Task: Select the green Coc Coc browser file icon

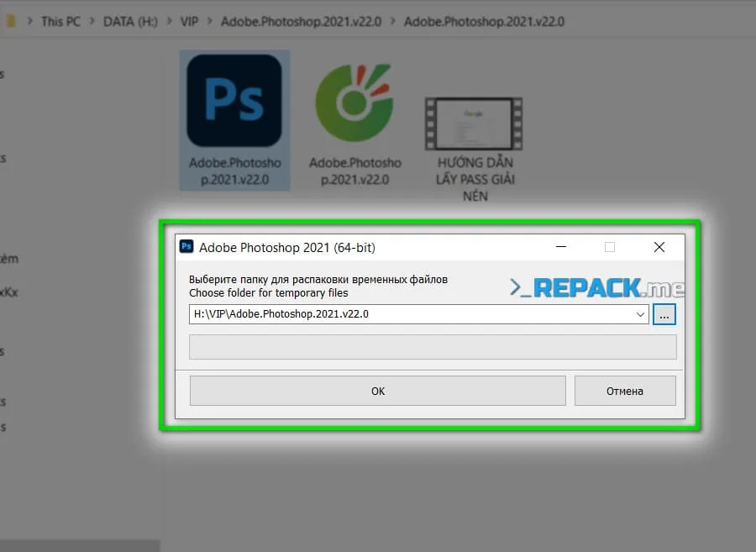Action: point(354,103)
